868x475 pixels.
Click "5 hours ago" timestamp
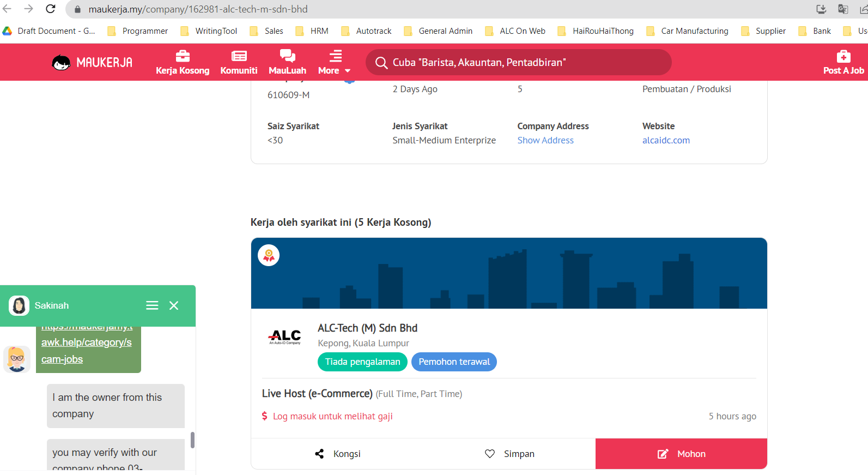pos(732,416)
